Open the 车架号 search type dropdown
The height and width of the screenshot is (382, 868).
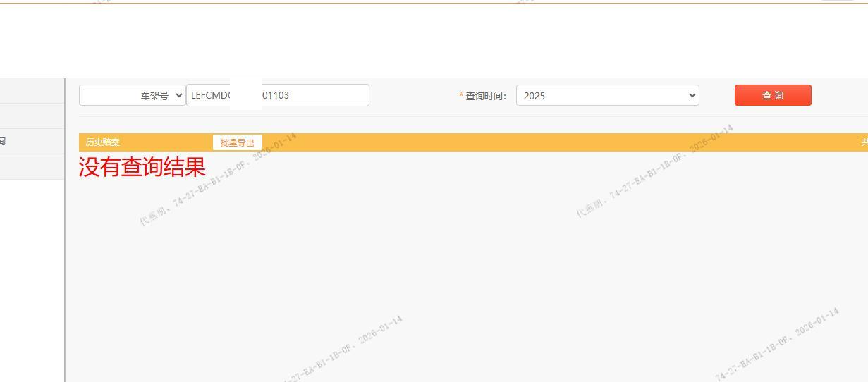(132, 96)
